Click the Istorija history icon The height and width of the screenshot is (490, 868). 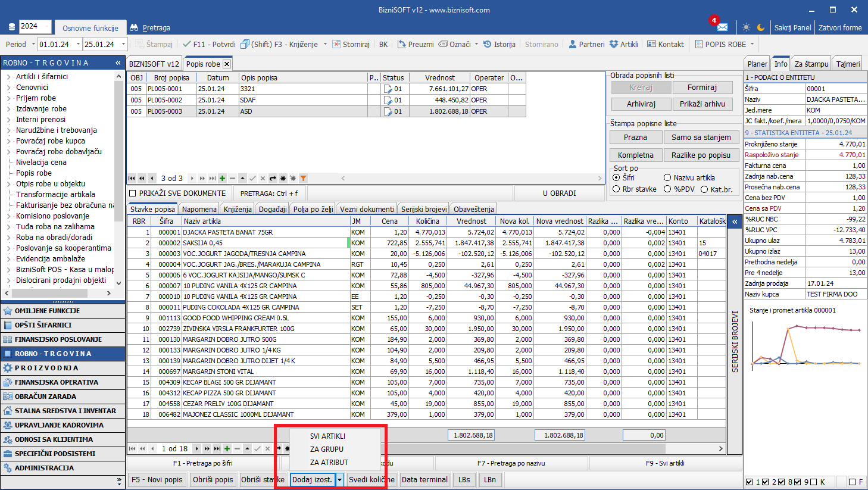click(x=487, y=44)
